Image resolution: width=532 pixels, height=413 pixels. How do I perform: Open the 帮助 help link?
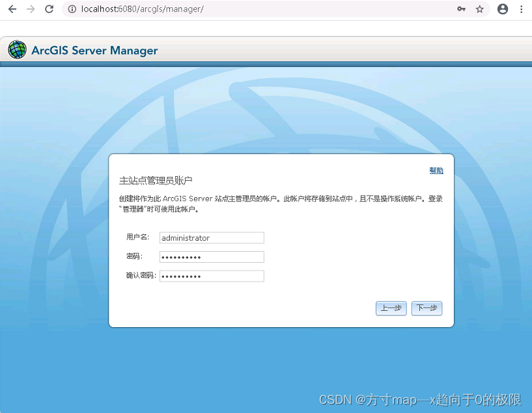click(x=436, y=170)
